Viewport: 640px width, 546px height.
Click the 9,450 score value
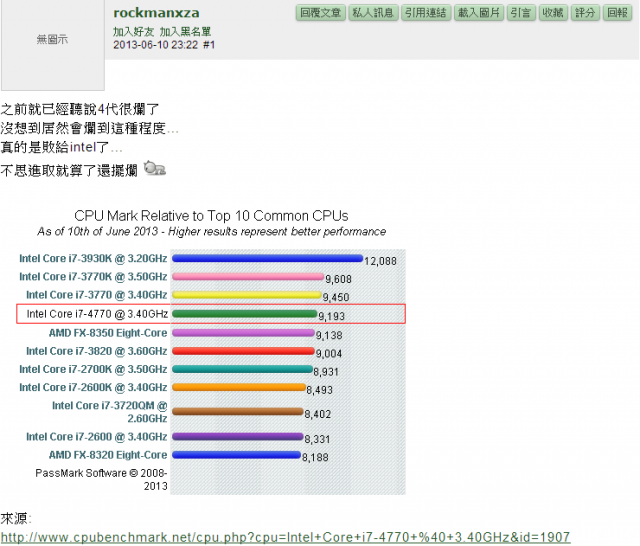(336, 297)
